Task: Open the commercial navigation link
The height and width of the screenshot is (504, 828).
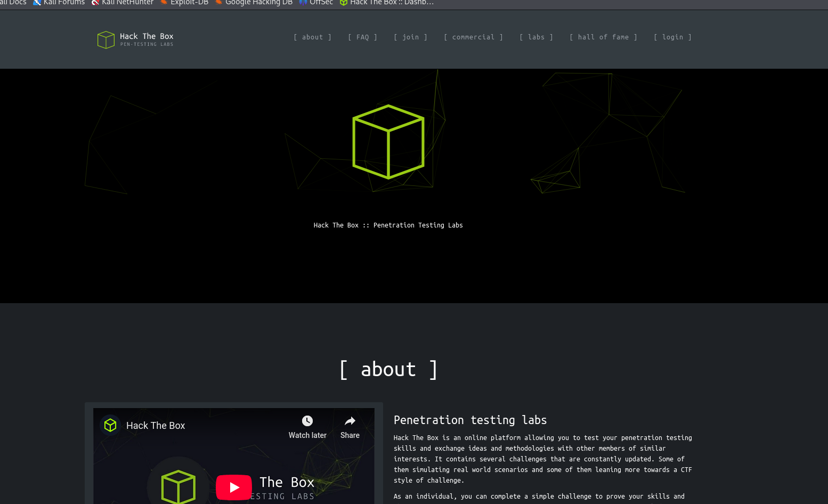Action: [x=474, y=37]
